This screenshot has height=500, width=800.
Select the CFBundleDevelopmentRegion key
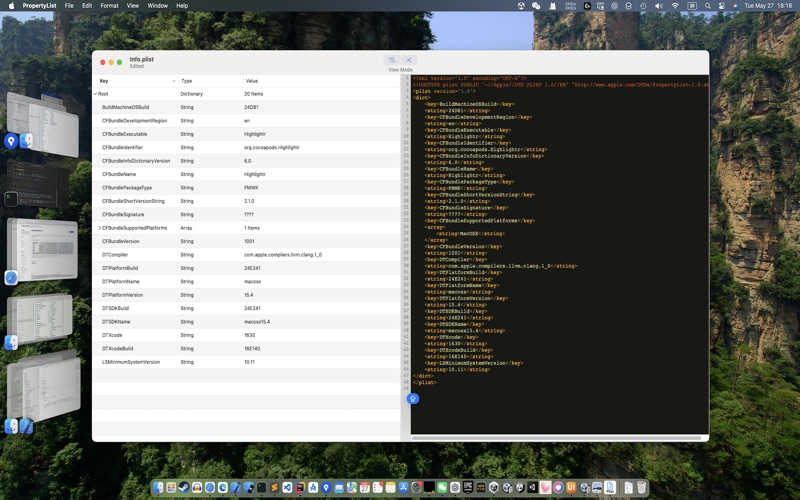click(134, 121)
